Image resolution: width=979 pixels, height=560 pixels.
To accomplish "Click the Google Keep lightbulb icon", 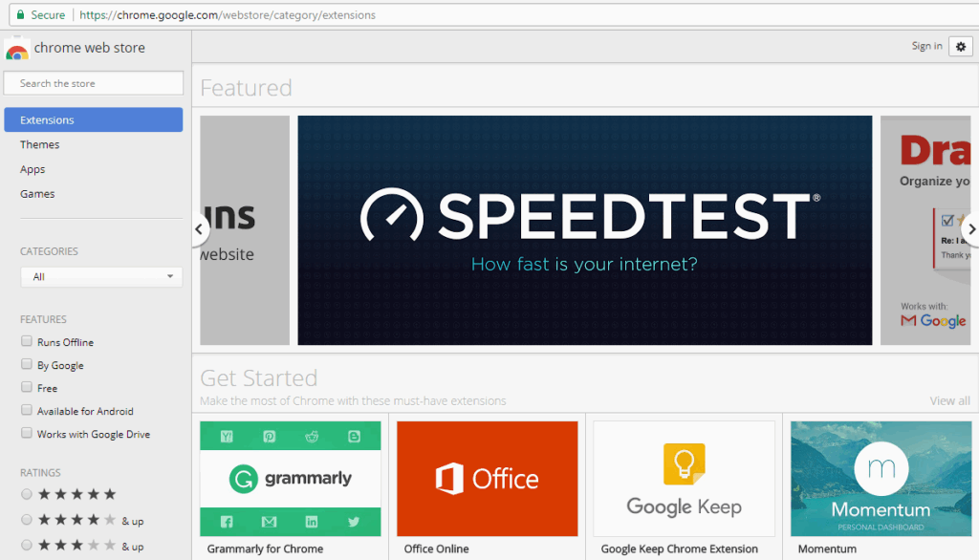I will (x=685, y=463).
